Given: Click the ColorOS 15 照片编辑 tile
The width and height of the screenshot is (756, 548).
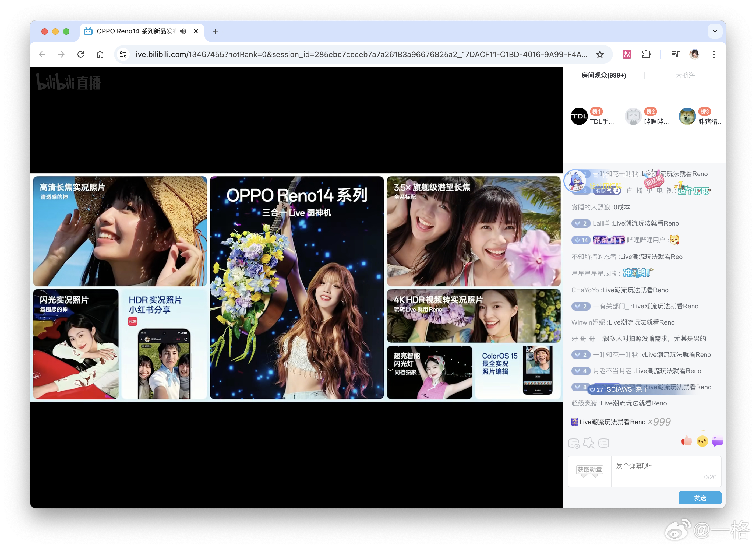Looking at the screenshot, I should (x=518, y=372).
